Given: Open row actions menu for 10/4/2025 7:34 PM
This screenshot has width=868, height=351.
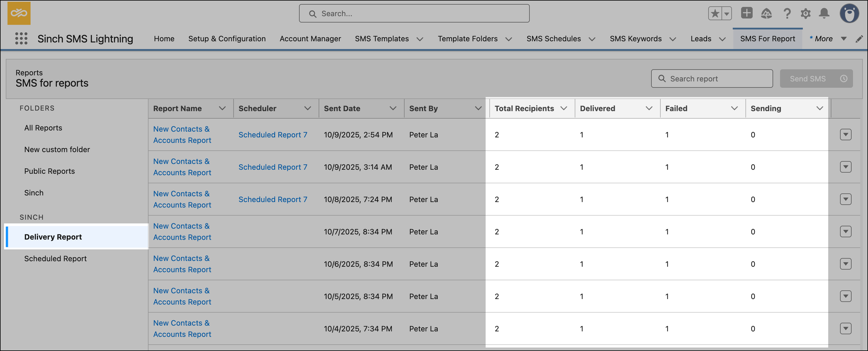Looking at the screenshot, I should coord(846,329).
